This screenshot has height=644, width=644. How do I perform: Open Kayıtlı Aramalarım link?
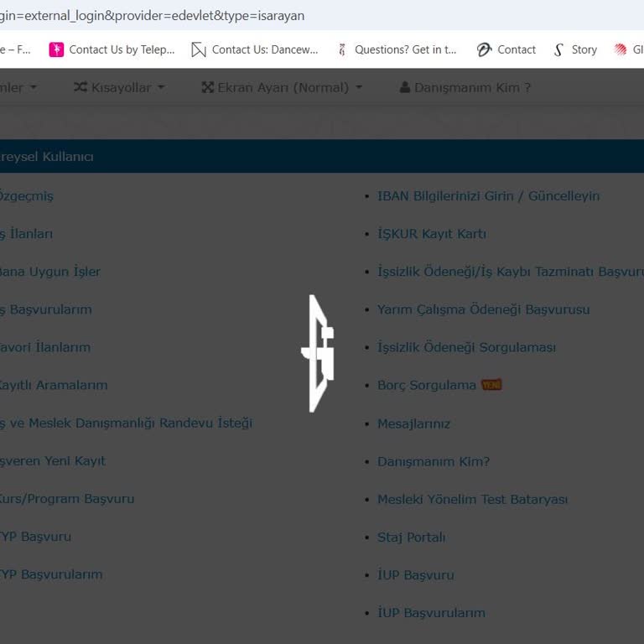(54, 385)
